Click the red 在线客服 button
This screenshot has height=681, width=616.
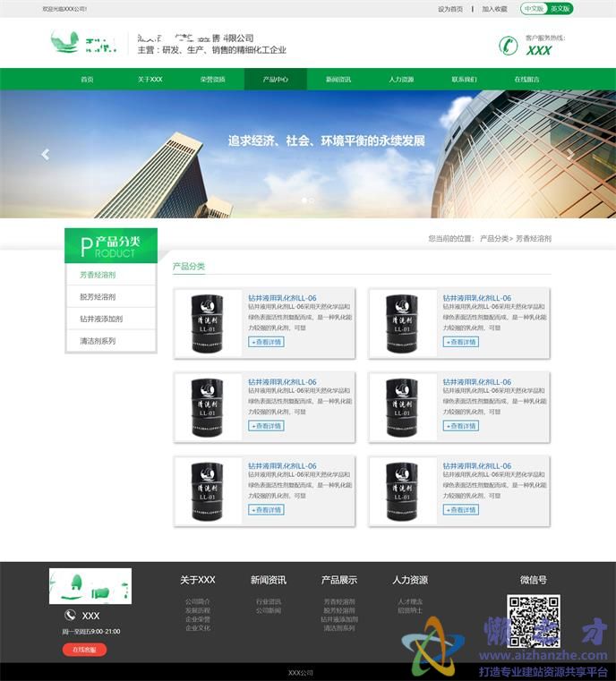tap(84, 650)
